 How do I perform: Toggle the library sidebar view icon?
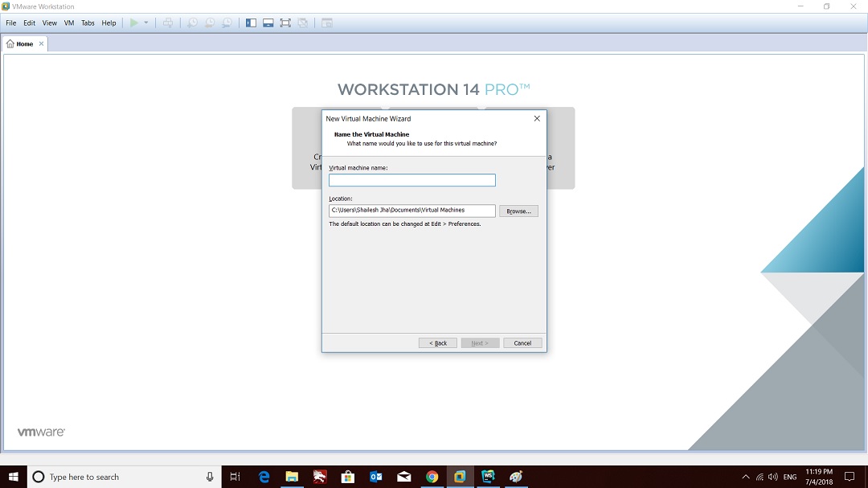coord(252,23)
